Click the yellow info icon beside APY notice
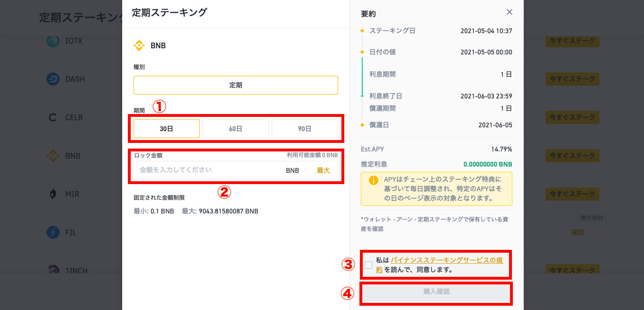644x310 pixels. (374, 180)
